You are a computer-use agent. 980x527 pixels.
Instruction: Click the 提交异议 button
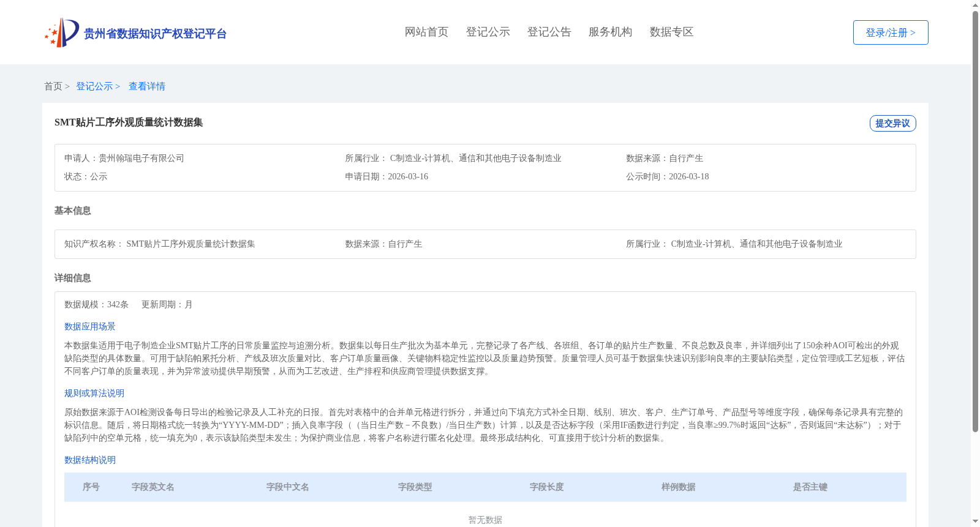click(892, 123)
